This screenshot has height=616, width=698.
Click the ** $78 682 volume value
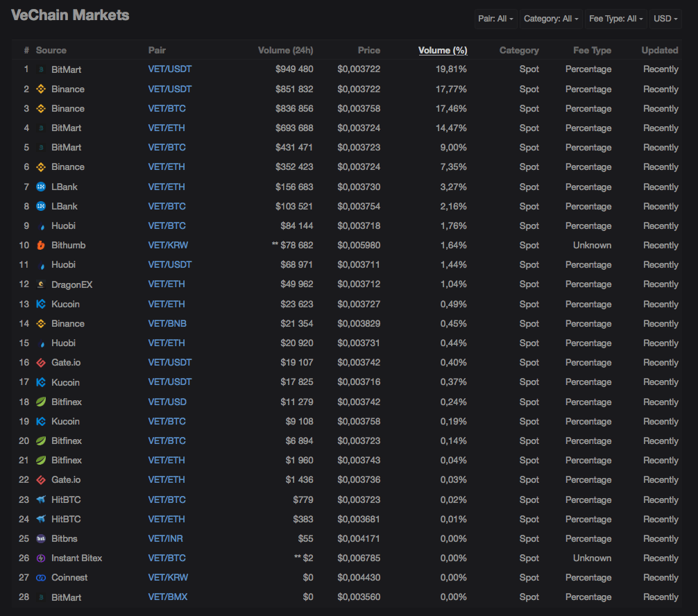click(293, 246)
